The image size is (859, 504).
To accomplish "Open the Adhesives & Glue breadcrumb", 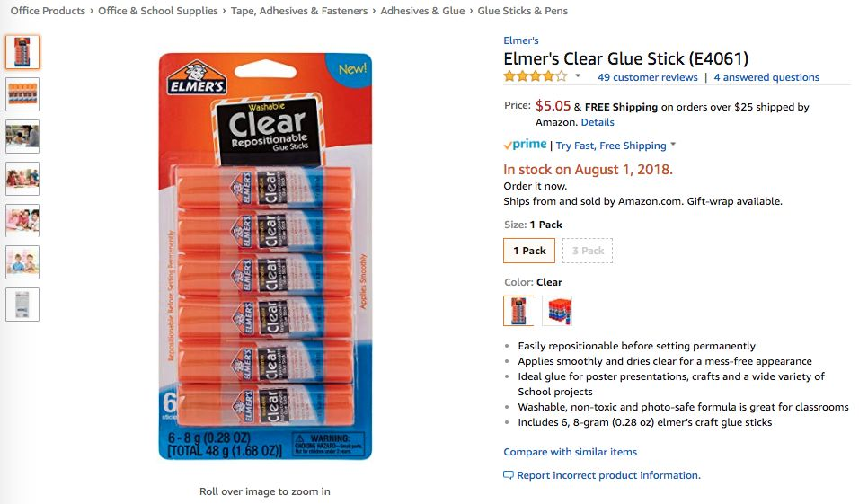I will (422, 11).
